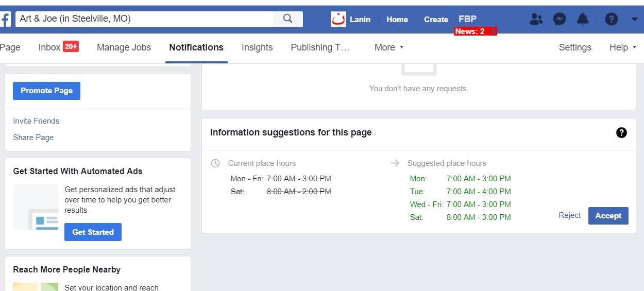Viewport: 644px width, 291px height.
Task: Click the Reach More People map thumbnail
Action: point(36,287)
